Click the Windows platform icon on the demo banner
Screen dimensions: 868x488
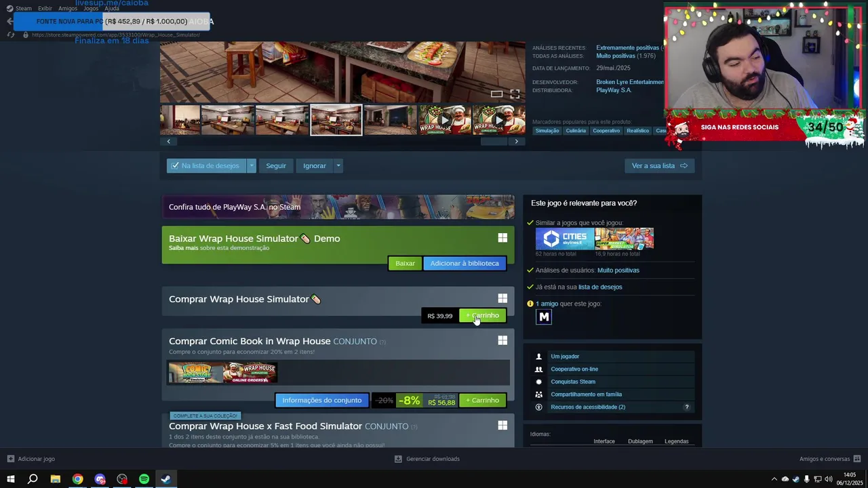[x=502, y=238]
